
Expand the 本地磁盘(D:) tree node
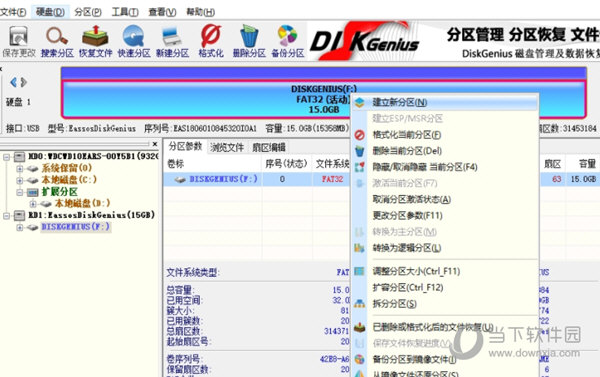pyautogui.click(x=33, y=204)
